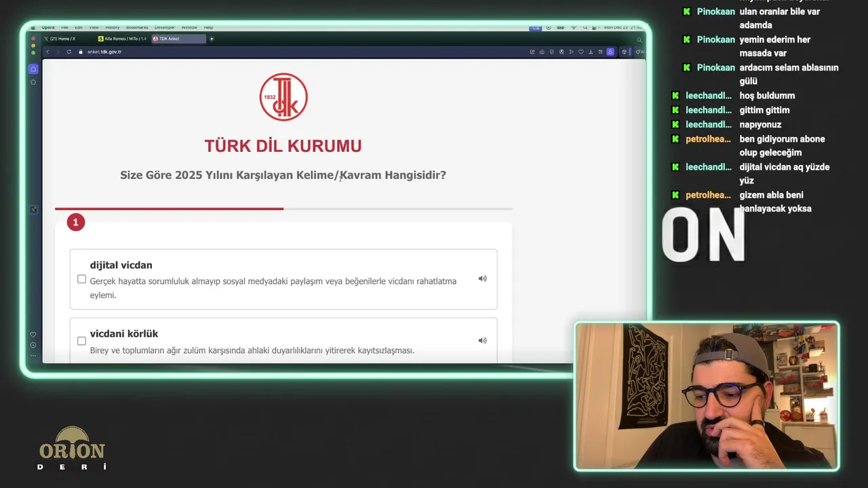Open the AI button in Opera toolbar
The height and width of the screenshot is (488, 868).
click(x=639, y=52)
